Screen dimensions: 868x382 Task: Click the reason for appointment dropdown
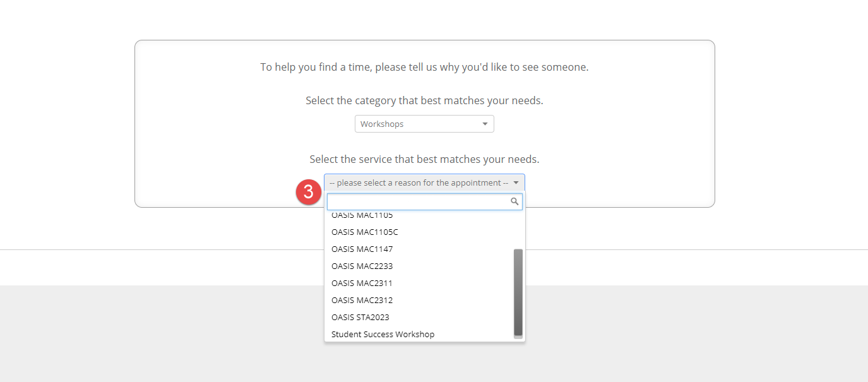(x=424, y=183)
